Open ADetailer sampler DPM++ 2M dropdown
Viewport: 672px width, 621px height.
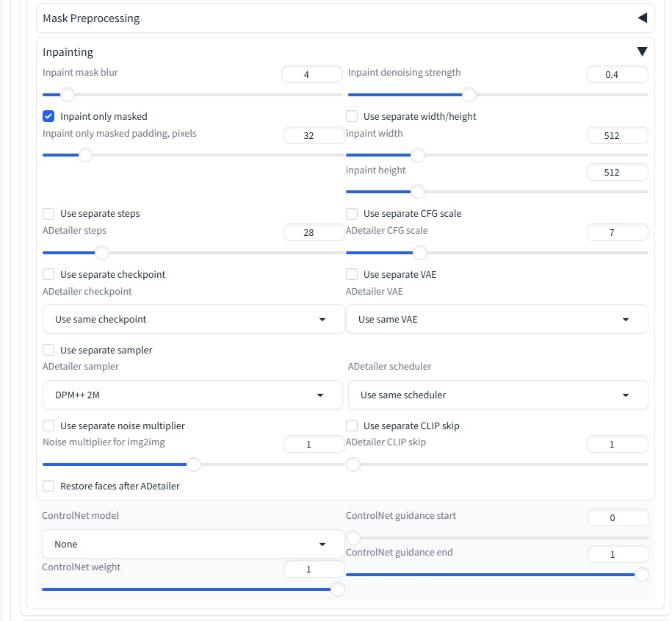191,395
